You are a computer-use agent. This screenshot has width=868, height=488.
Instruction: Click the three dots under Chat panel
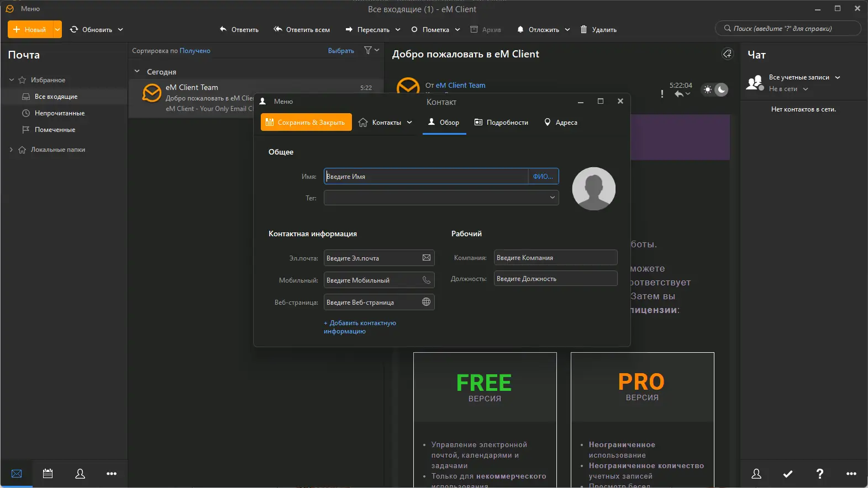[x=851, y=474]
